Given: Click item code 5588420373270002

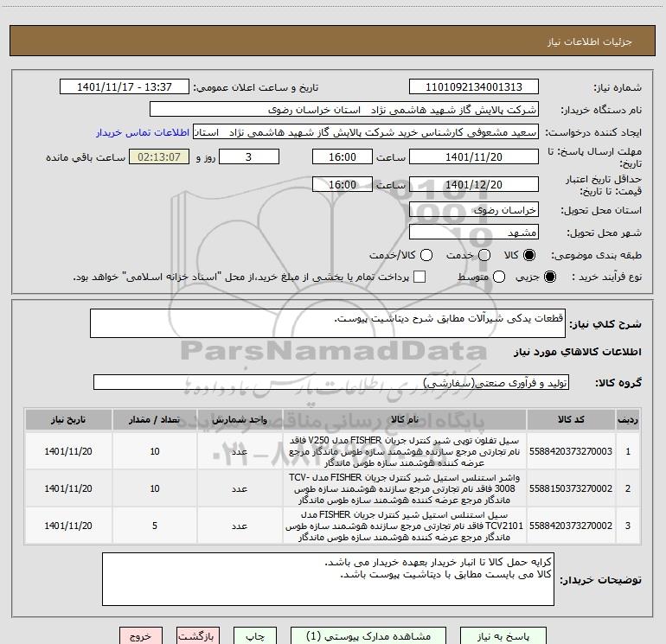Looking at the screenshot, I should tap(571, 526).
